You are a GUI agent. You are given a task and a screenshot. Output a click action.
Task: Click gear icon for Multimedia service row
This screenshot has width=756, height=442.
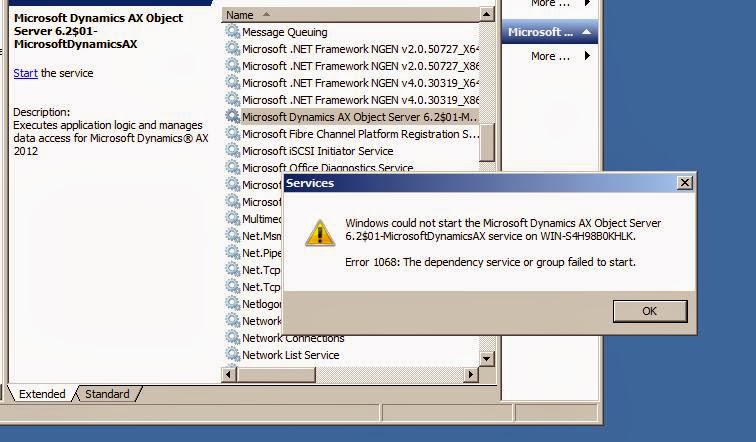pos(233,218)
